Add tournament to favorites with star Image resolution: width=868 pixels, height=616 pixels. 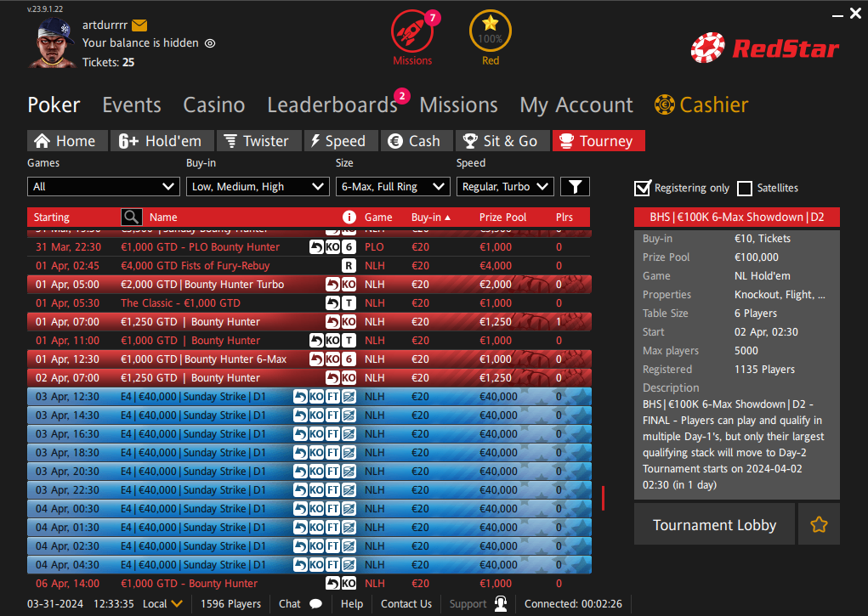tap(820, 524)
